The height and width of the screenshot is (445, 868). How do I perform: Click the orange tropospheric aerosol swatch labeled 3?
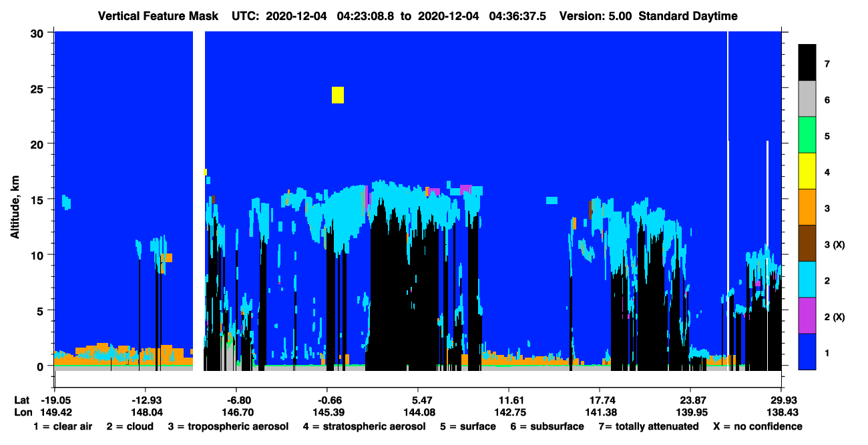[x=807, y=207]
